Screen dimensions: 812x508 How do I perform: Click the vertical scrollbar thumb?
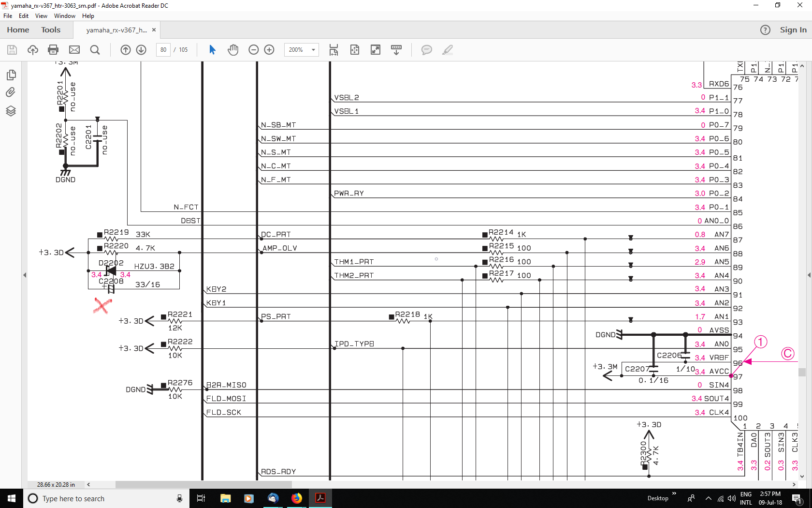click(802, 372)
